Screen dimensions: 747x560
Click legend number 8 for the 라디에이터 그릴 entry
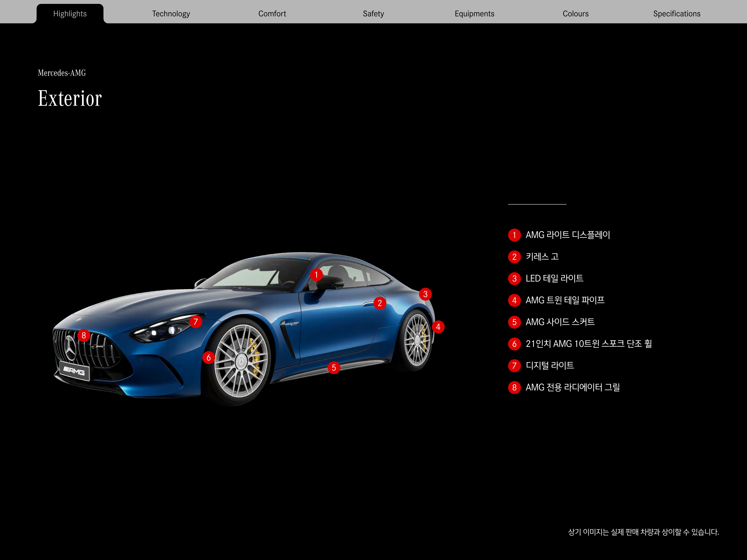(x=514, y=388)
